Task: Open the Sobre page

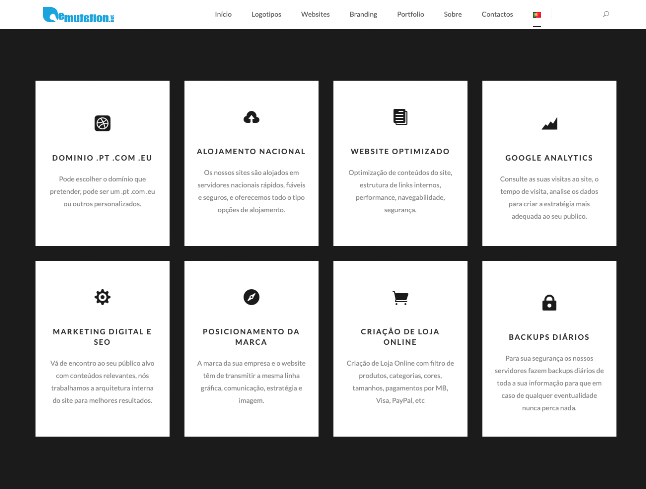Action: [453, 14]
